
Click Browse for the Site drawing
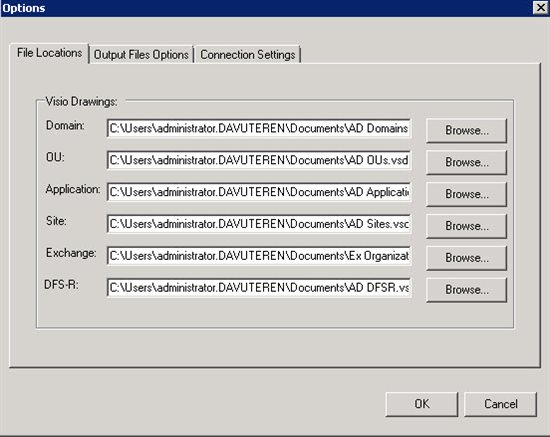[x=466, y=226]
